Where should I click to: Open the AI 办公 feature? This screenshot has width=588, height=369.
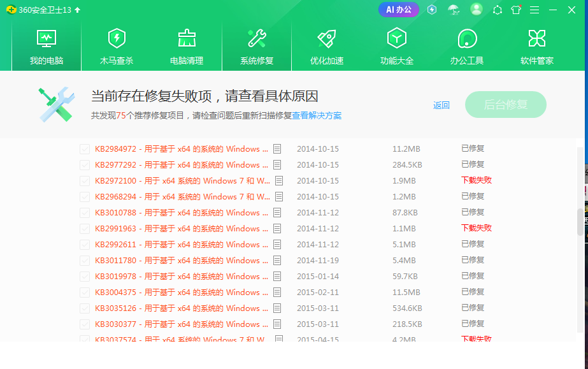click(x=398, y=10)
